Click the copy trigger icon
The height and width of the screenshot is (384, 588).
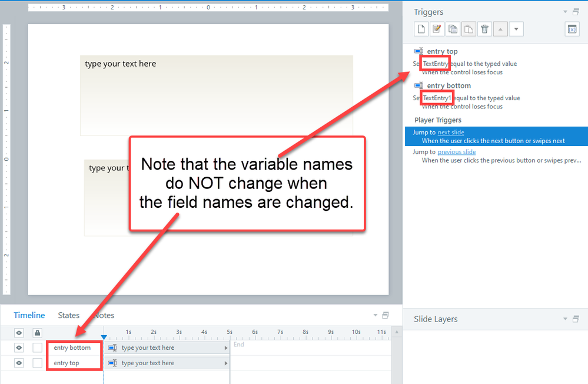pos(453,29)
